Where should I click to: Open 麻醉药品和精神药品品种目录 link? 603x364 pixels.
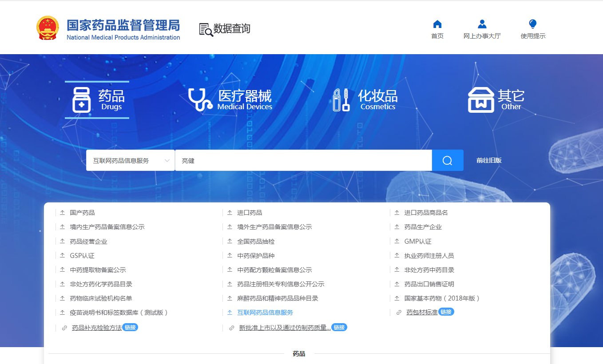(x=278, y=298)
